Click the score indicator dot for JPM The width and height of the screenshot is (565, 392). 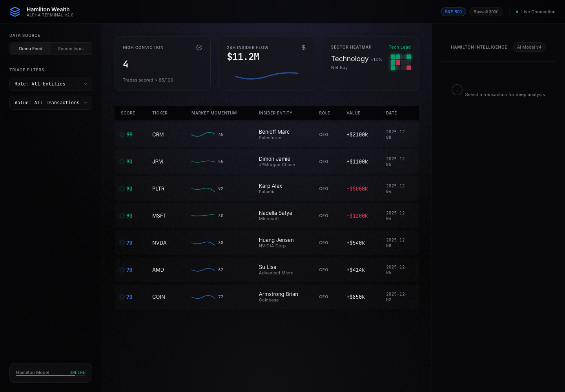[x=122, y=162]
